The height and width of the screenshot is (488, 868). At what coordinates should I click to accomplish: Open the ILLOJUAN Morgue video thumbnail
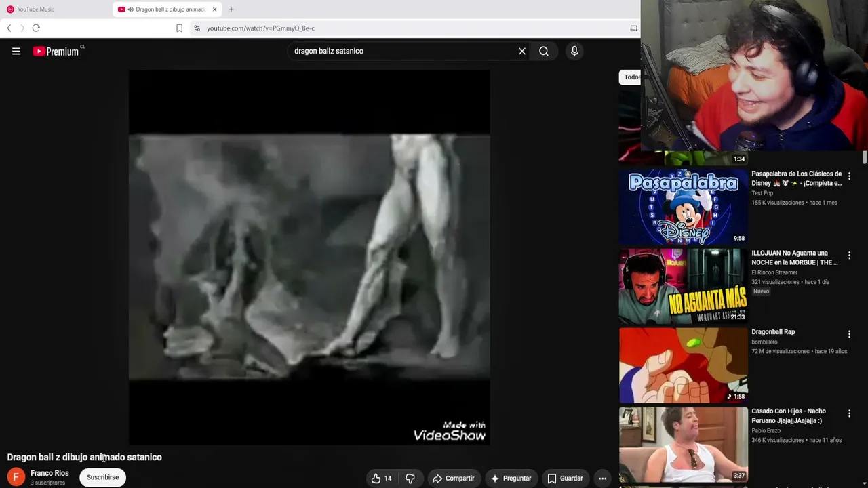[x=684, y=285]
